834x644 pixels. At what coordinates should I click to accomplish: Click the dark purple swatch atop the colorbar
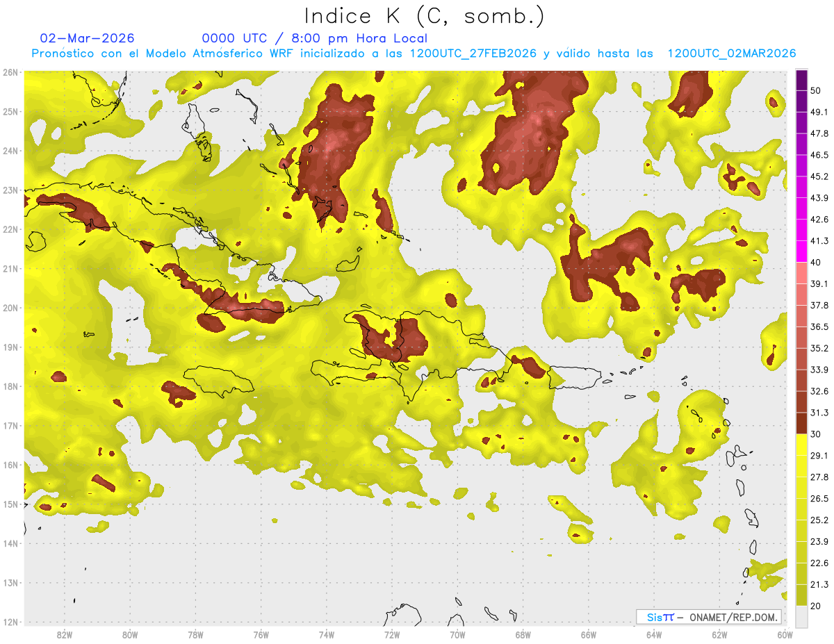pyautogui.click(x=801, y=80)
